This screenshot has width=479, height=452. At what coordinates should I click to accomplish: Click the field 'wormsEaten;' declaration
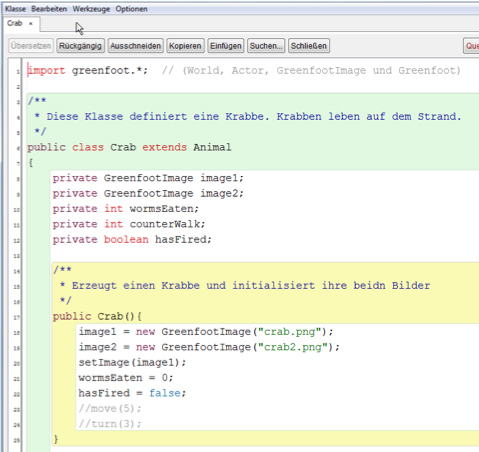pos(164,209)
